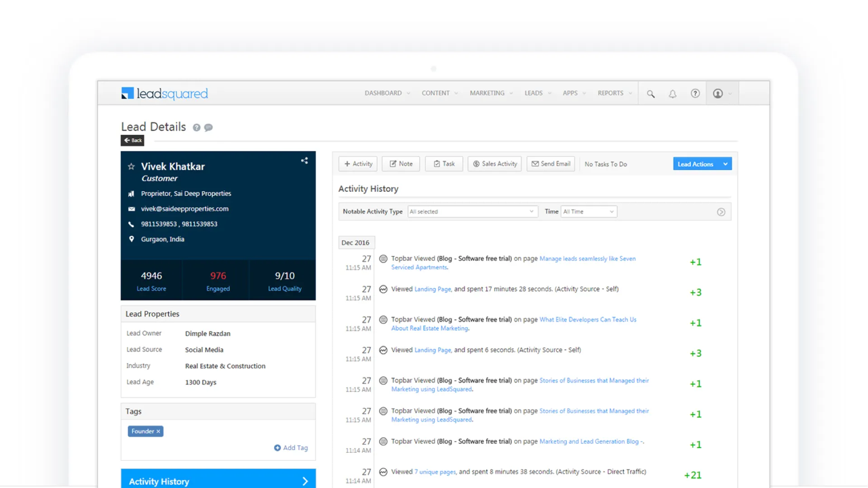Click activity icon for Manage leads seamlessly entry

point(383,259)
